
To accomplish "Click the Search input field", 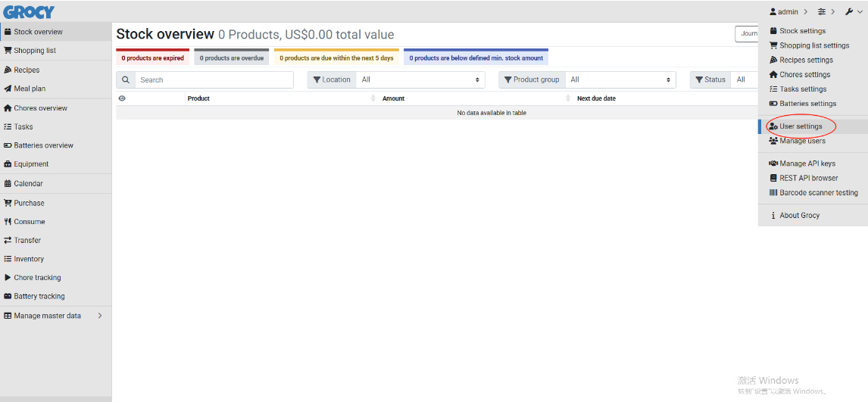I will pyautogui.click(x=214, y=79).
